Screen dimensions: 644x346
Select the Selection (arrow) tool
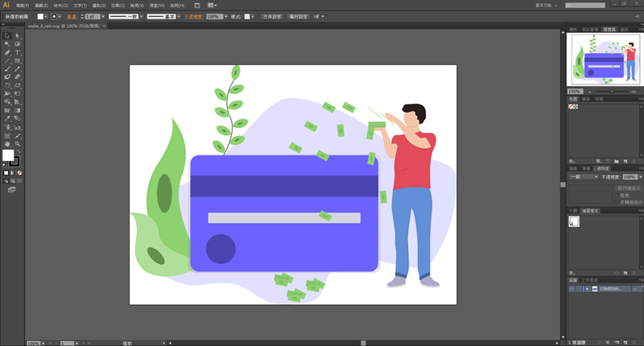(7, 35)
